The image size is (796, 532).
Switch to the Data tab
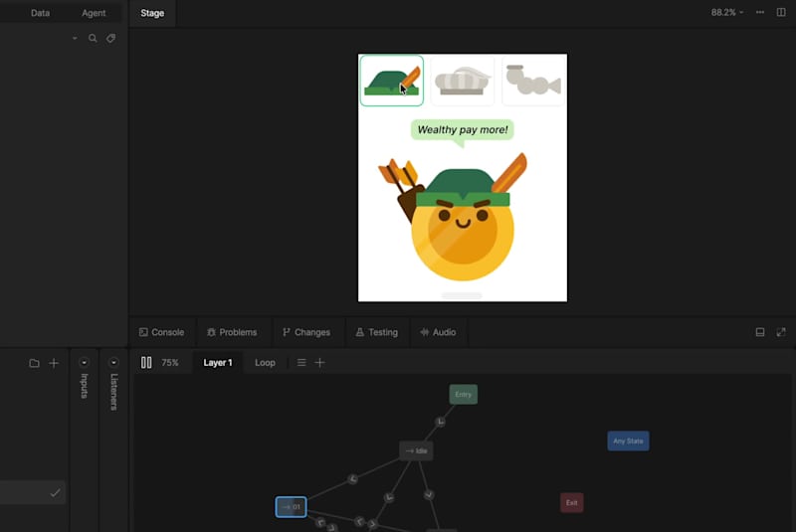coord(40,13)
